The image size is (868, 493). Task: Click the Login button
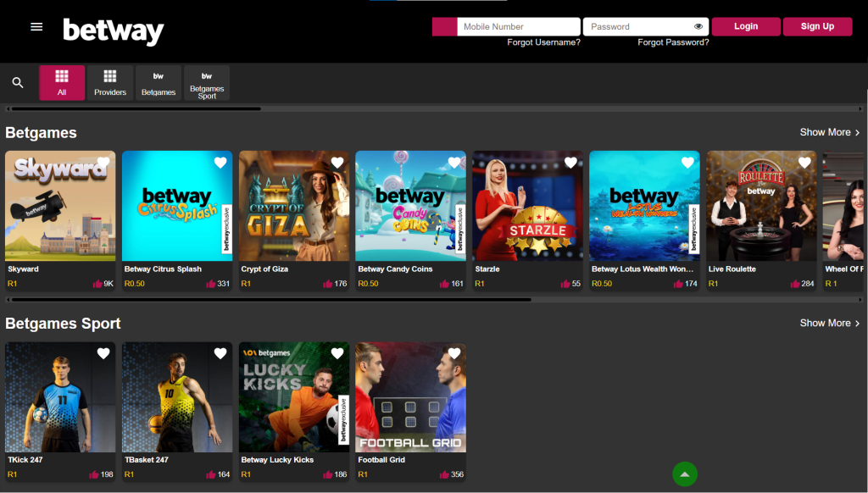point(746,26)
